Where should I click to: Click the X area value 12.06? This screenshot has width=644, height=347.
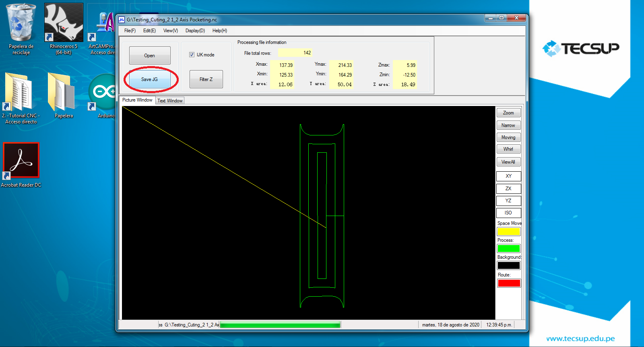coord(282,85)
